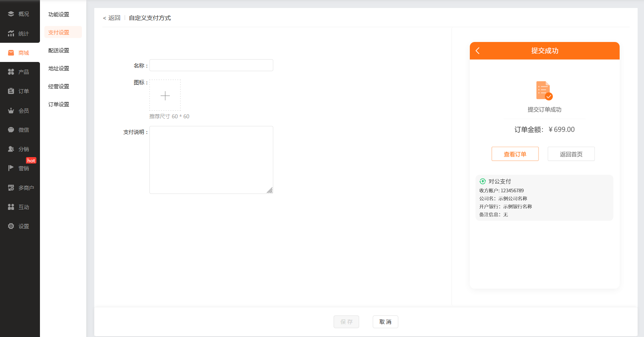The image size is (644, 337).
Task: Click the 保存 save button
Action: (x=346, y=322)
